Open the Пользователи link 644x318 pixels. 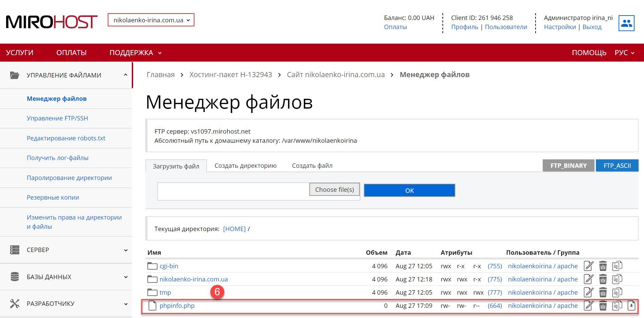pos(506,27)
